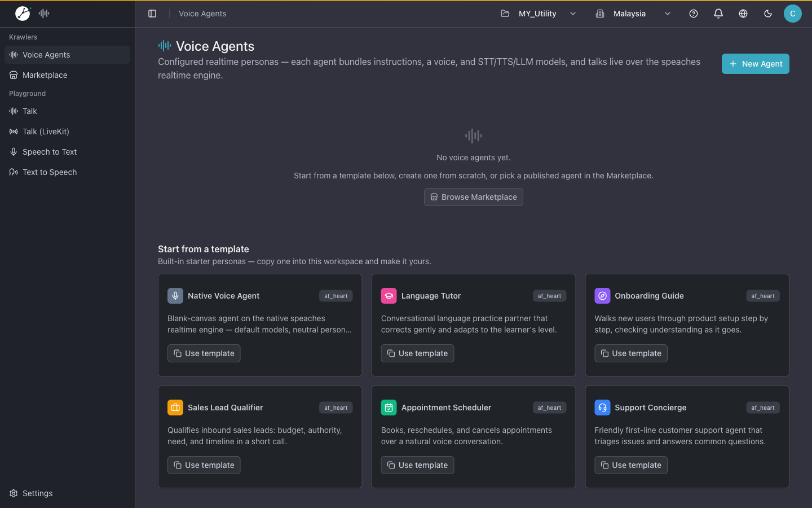The height and width of the screenshot is (508, 812).
Task: Use the Sales Lead Qualifier template
Action: 204,465
